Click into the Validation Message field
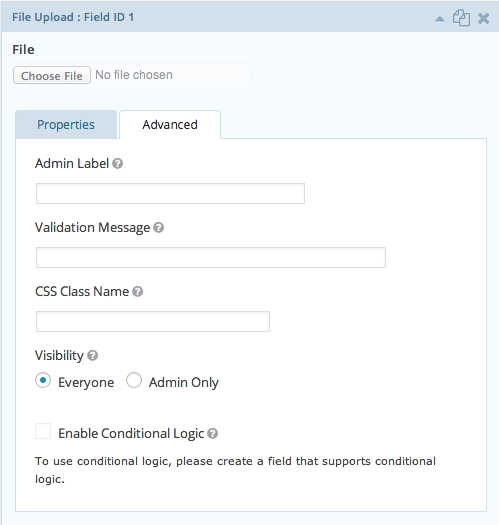Viewport: 499px width, 525px height. (211, 257)
